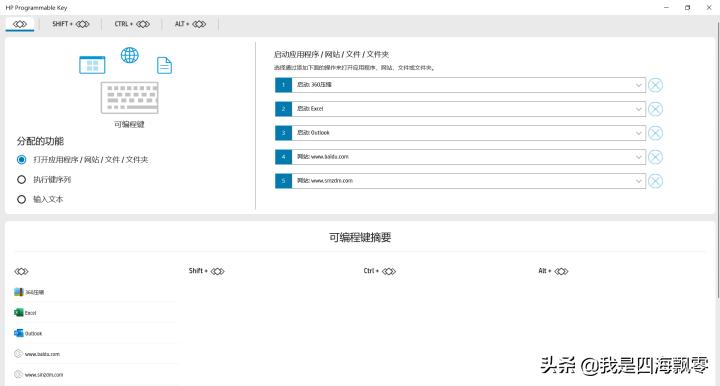Image resolution: width=720 pixels, height=386 pixels.
Task: Expand dropdown for entry 3 启动: Outlook
Action: tap(638, 133)
